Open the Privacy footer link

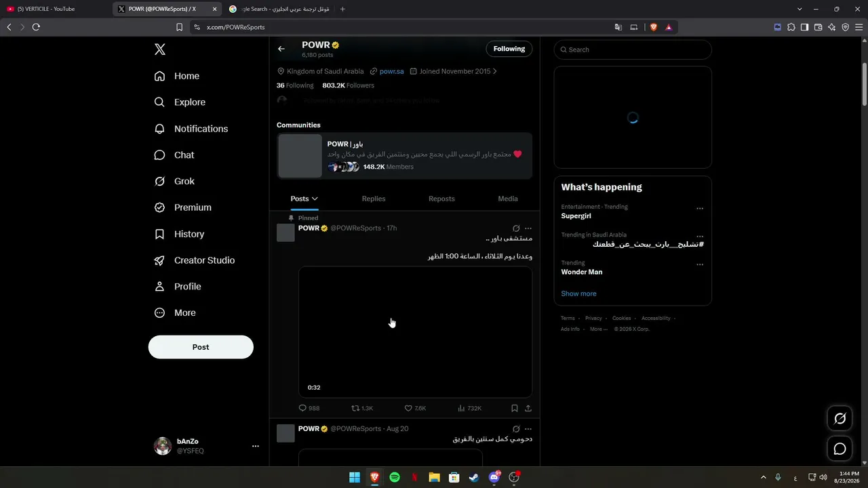tap(593, 319)
